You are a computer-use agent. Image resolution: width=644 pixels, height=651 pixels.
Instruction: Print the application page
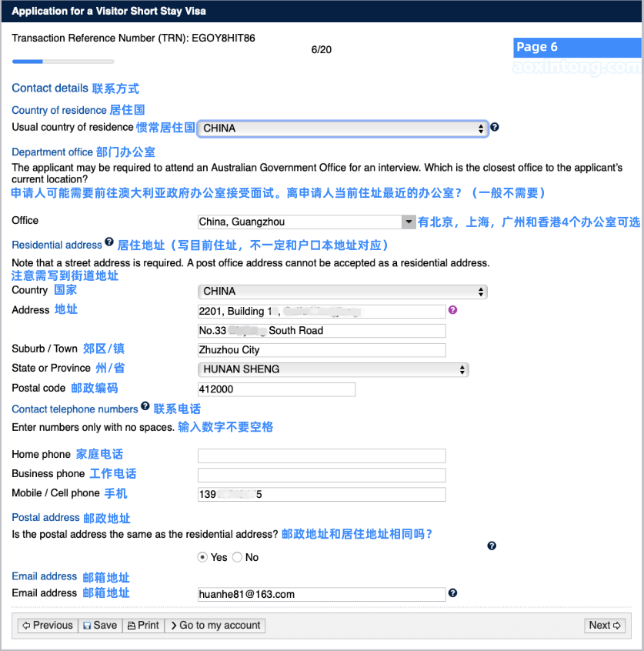tap(143, 626)
